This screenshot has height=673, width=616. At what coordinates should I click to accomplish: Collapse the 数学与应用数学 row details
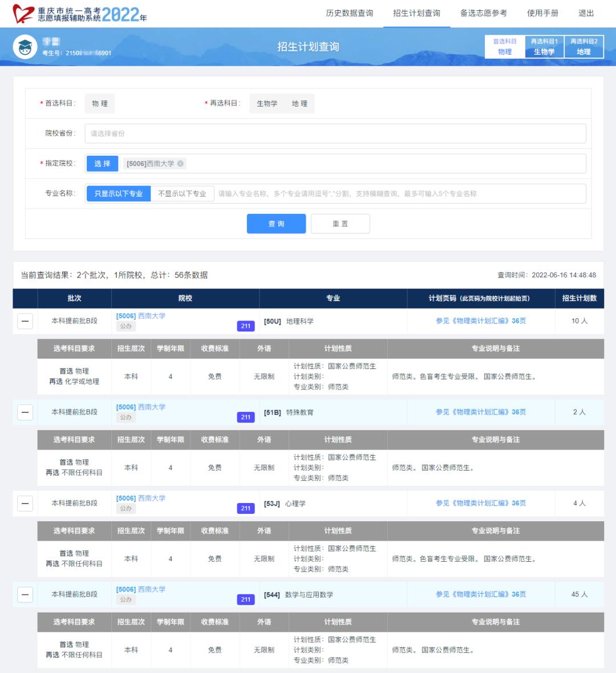point(25,594)
